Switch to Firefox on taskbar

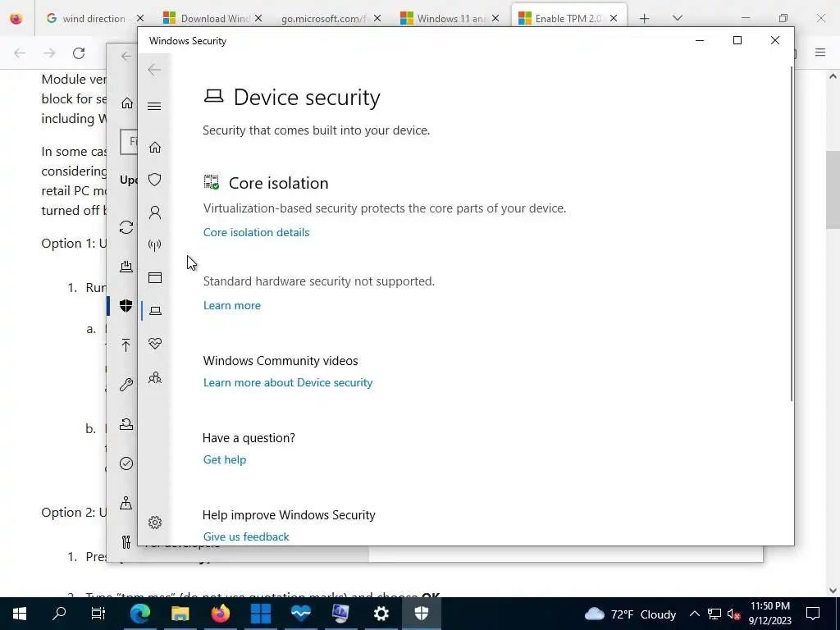coord(220,614)
